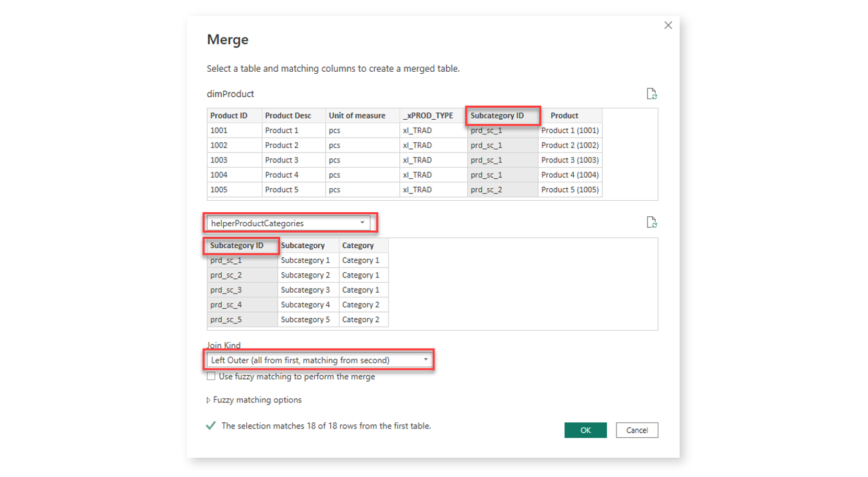
Task: Click cell 1004 in Product ID column
Action: (234, 175)
